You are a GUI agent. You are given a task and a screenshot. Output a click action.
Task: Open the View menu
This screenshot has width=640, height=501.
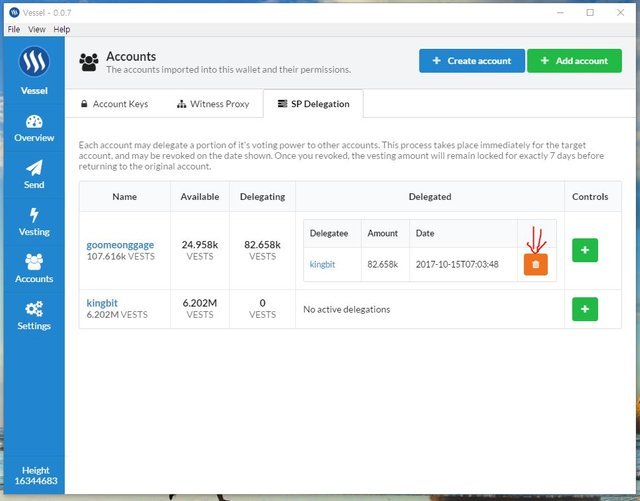pyautogui.click(x=37, y=30)
